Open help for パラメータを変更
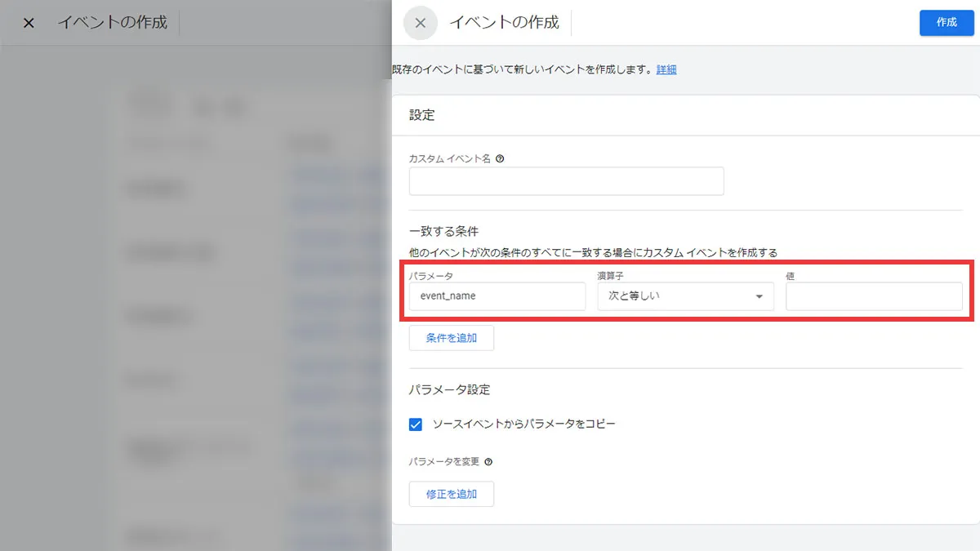 coord(488,462)
